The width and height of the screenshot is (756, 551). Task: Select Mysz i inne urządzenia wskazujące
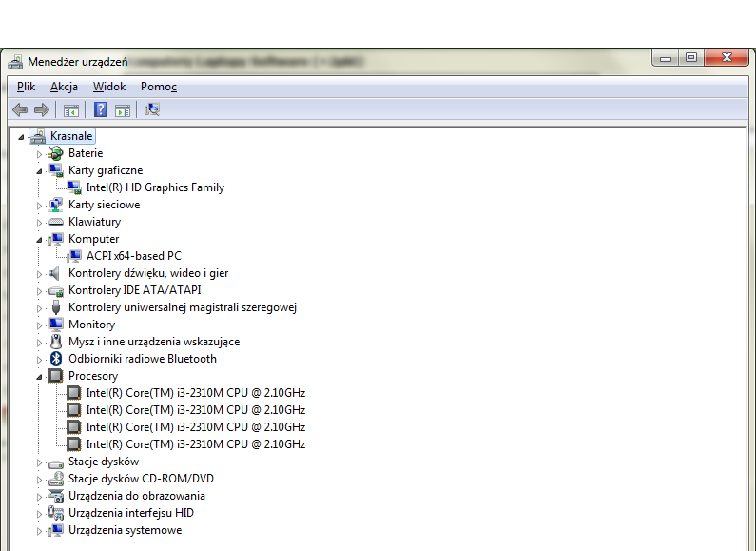tap(154, 342)
